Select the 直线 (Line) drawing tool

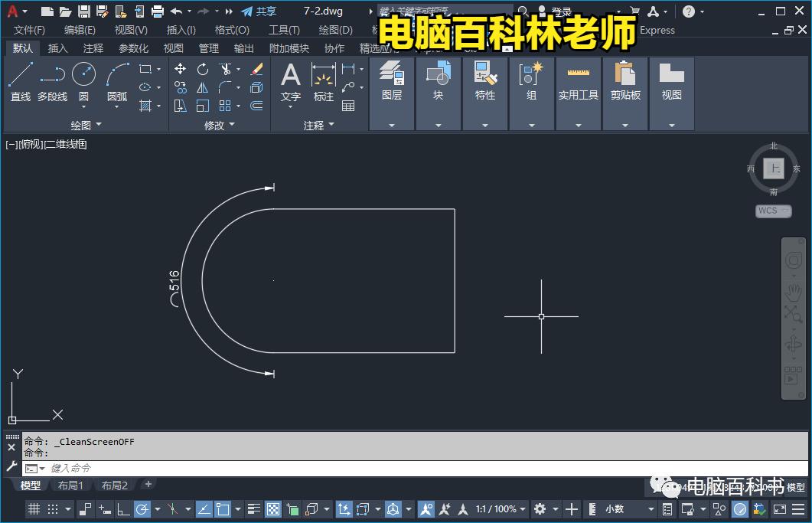(21, 74)
